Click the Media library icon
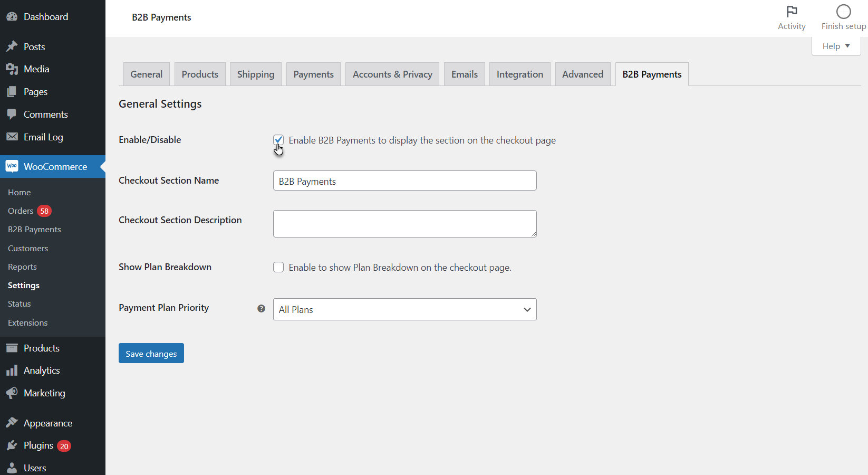Viewport: 868px width, 475px height. pos(12,69)
